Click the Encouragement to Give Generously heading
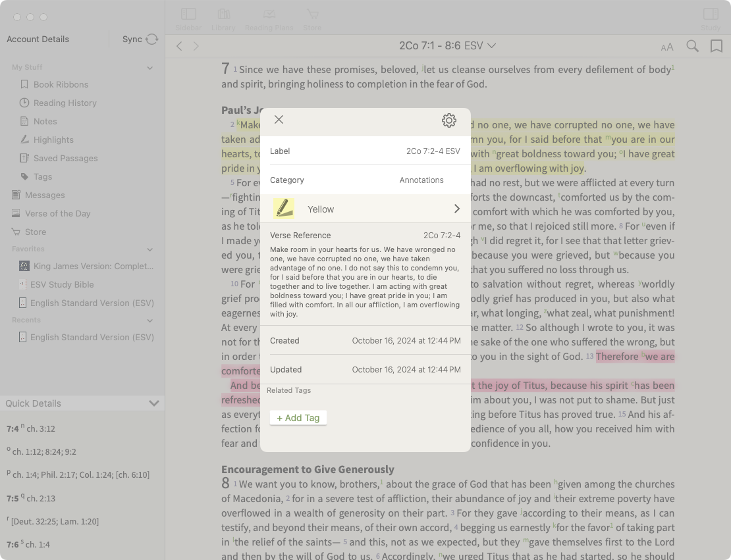Screen dimensions: 731x560 tap(308, 469)
